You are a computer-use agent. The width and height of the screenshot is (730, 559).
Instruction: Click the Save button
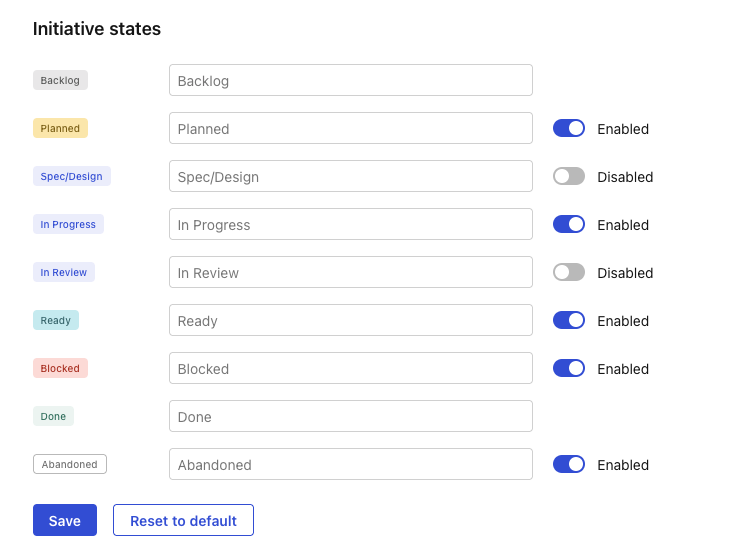tap(64, 520)
